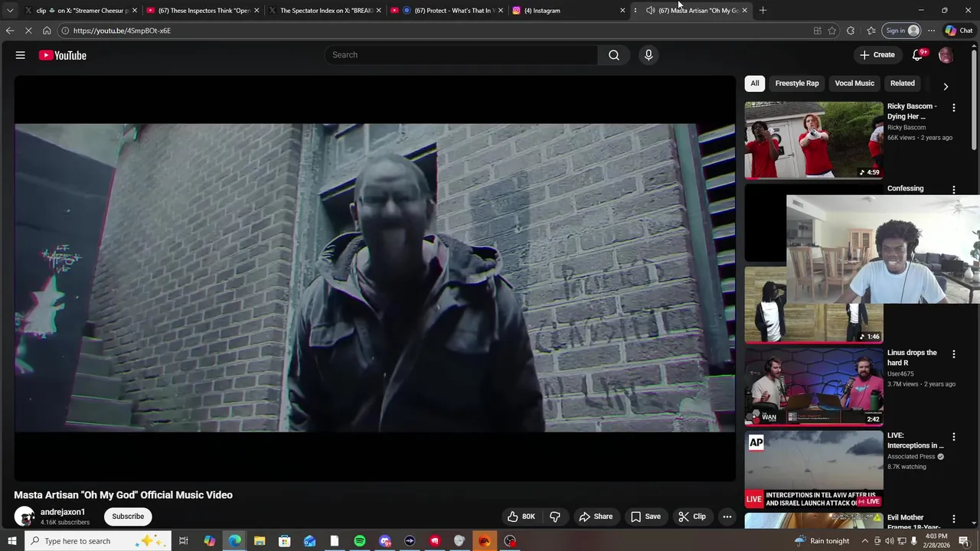Switch to Streamer Cheesur X tab
This screenshot has height=551, width=980.
pos(80,11)
